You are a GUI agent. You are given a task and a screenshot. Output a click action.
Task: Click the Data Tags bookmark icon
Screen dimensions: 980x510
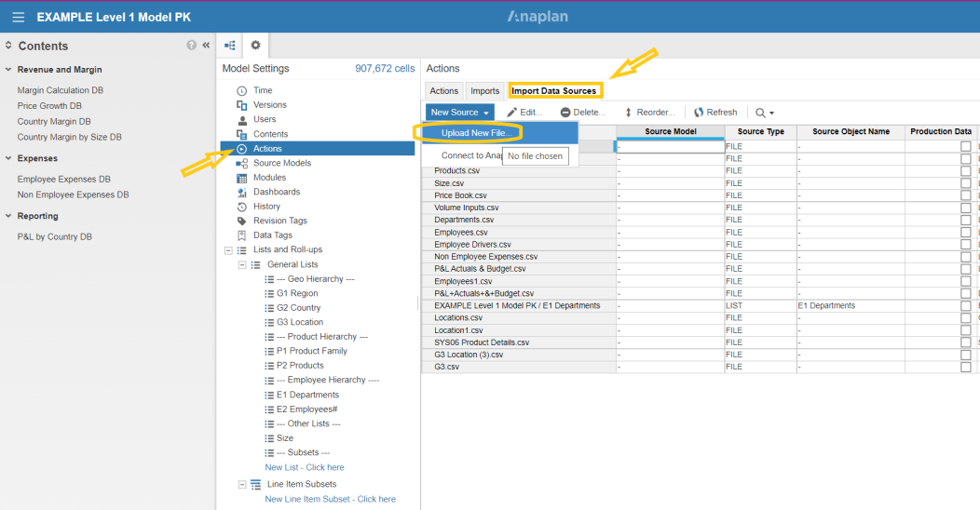(242, 235)
